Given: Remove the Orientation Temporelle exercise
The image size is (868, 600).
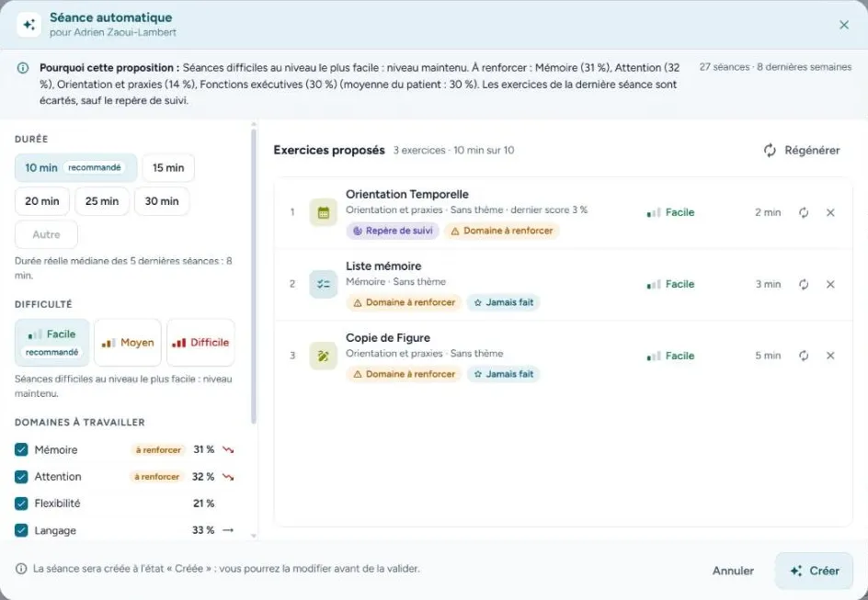Looking at the screenshot, I should point(830,212).
